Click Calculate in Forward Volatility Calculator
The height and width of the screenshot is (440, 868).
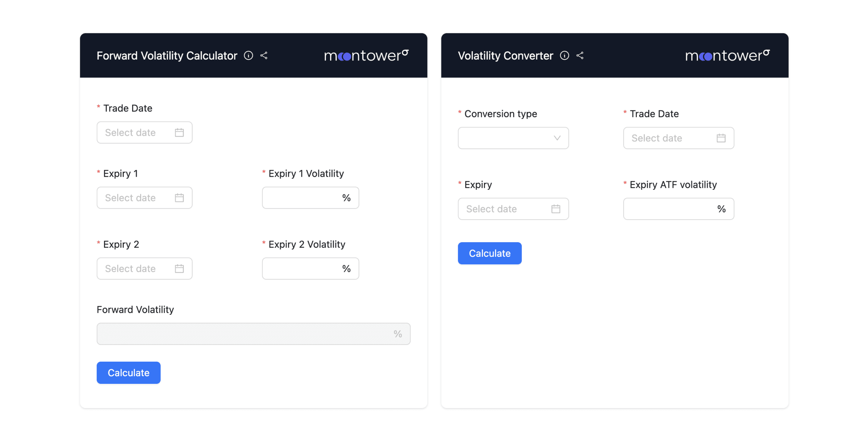[128, 373]
